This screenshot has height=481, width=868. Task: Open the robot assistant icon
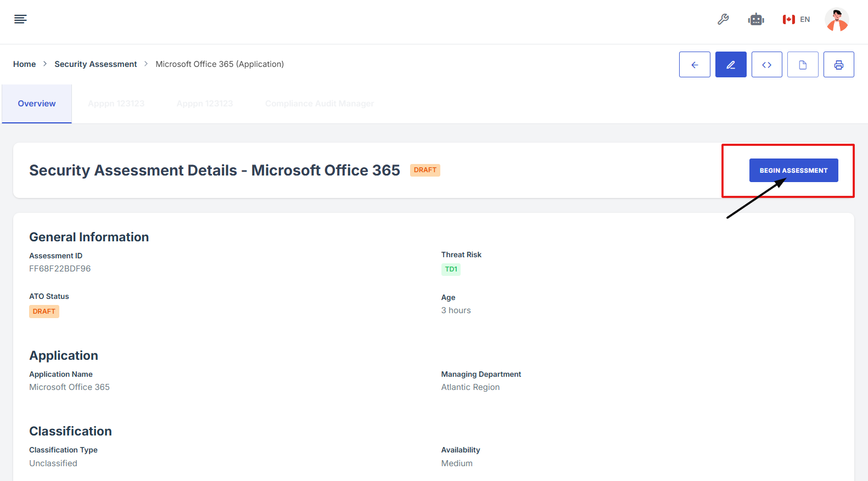[x=756, y=20]
